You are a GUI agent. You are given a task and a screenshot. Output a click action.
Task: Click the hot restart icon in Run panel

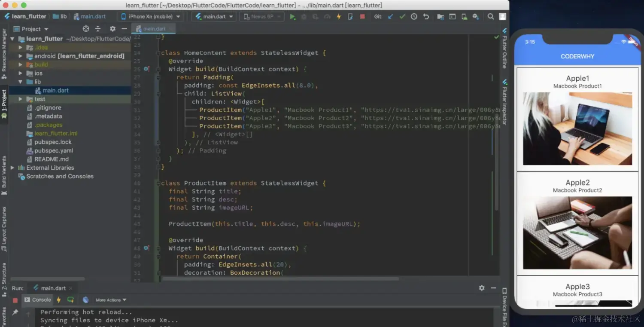pyautogui.click(x=70, y=300)
